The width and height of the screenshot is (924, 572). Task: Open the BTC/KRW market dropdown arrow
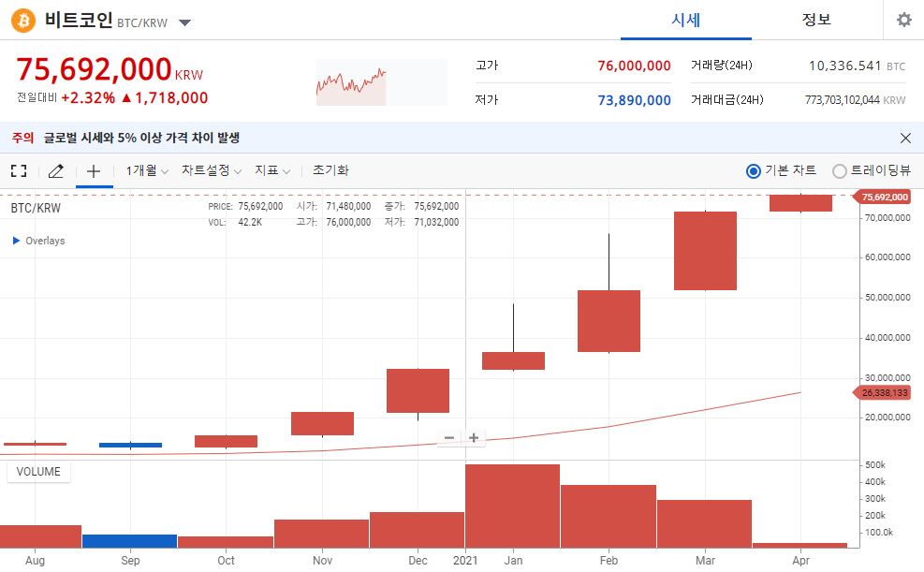[185, 23]
